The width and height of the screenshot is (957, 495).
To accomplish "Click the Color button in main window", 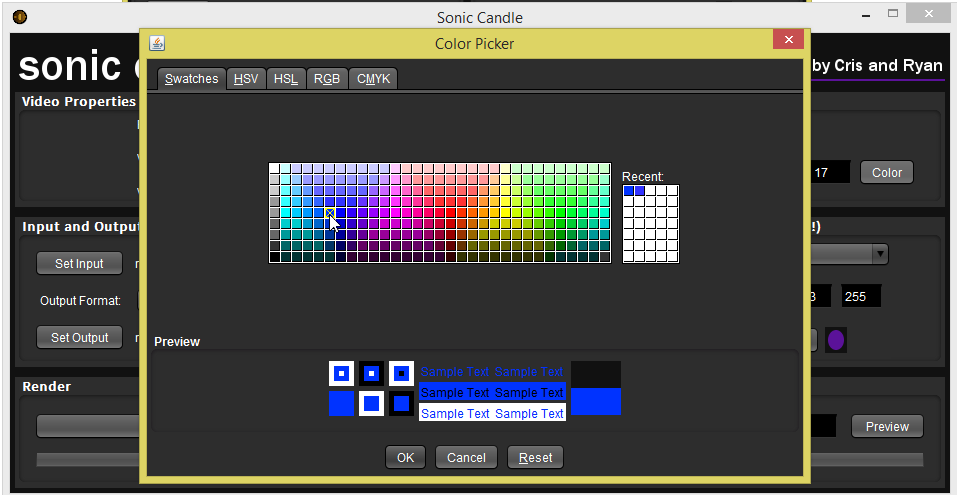I will click(x=886, y=172).
